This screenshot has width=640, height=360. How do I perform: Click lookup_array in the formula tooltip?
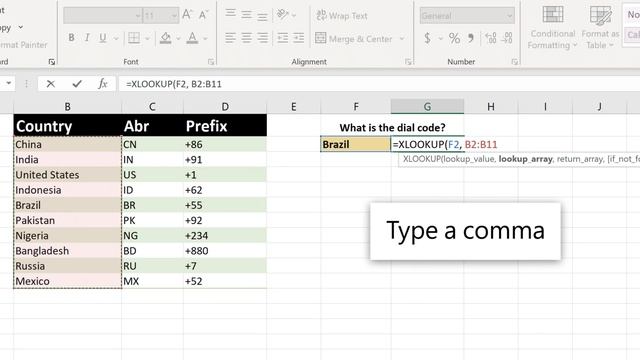525,159
